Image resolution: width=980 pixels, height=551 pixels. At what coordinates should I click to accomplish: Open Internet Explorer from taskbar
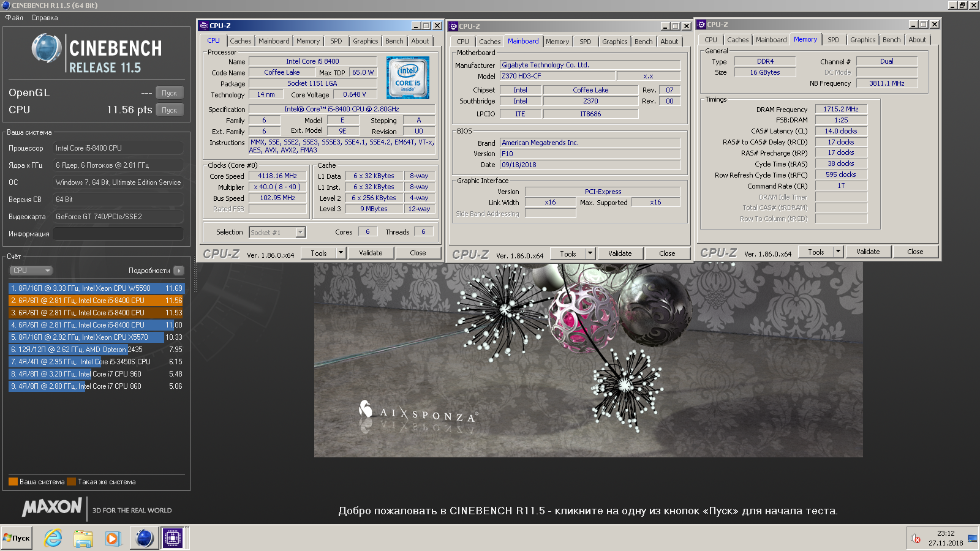point(53,538)
